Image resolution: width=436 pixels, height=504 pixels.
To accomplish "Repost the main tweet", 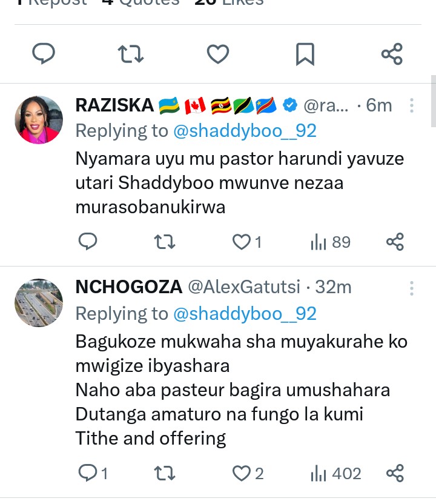I will pos(130,54).
